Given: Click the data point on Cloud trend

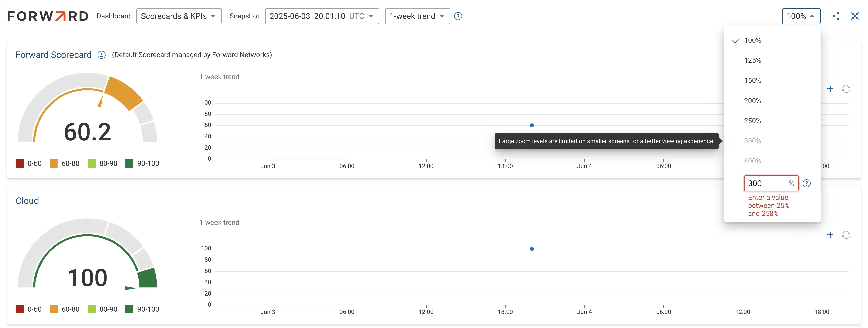Looking at the screenshot, I should [x=532, y=249].
